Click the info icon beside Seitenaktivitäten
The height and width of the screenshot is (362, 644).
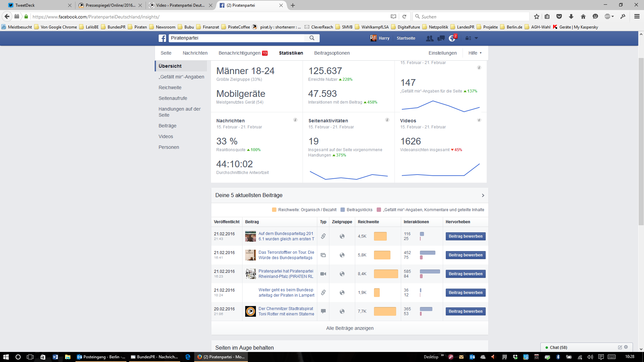pos(387,120)
